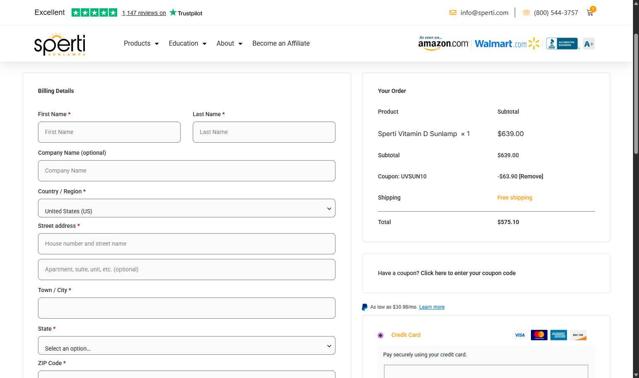Click the Free shipping text

pyautogui.click(x=515, y=198)
